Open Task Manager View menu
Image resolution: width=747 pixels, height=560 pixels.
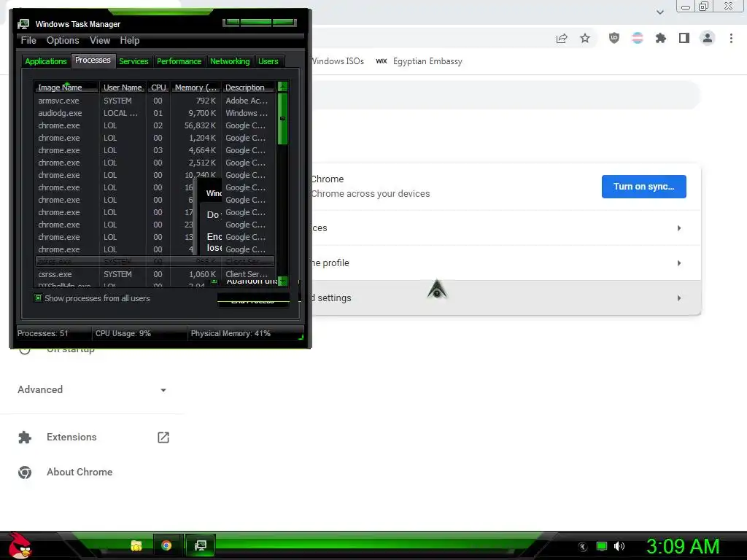tap(100, 41)
